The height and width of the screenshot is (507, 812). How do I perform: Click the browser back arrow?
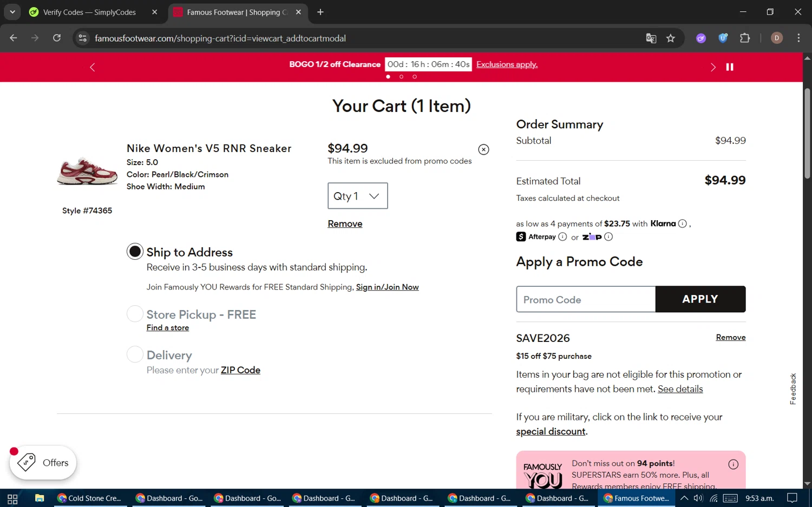[x=14, y=38]
